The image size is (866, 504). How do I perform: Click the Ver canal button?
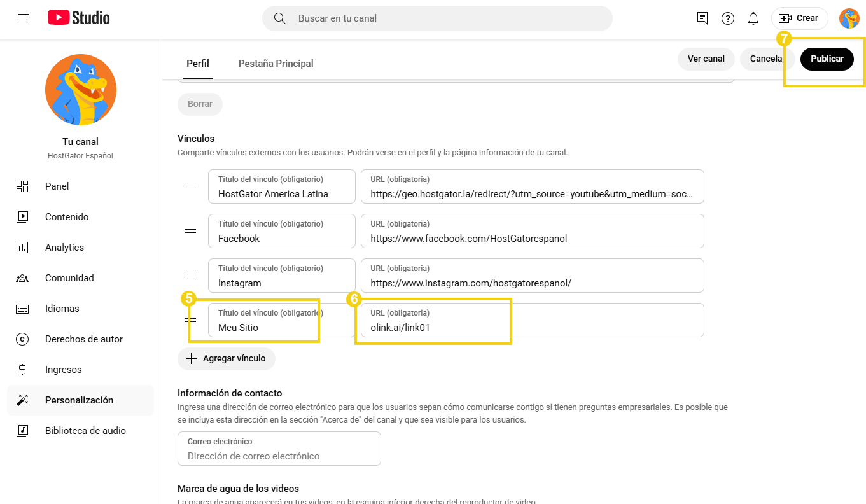(706, 59)
